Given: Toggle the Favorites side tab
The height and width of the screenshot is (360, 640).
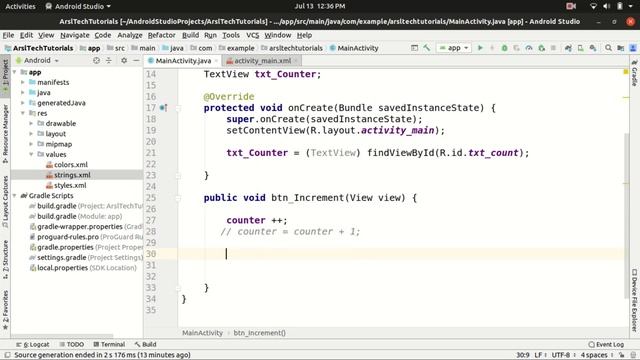Looking at the screenshot, I should (5, 310).
